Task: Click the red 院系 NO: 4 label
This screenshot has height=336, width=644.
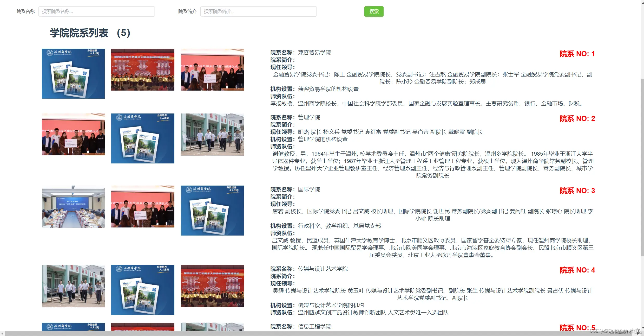Action: (x=577, y=270)
